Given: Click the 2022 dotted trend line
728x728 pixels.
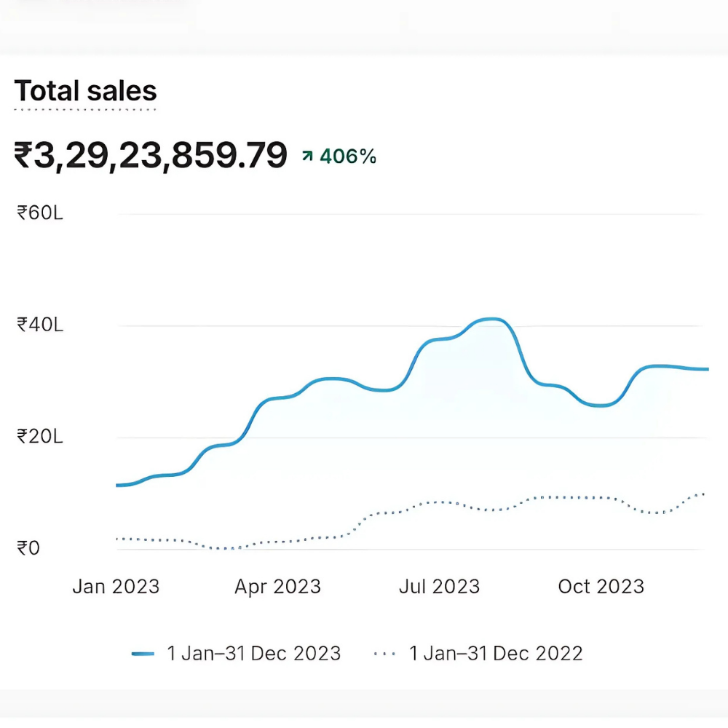Looking at the screenshot, I should [437, 505].
